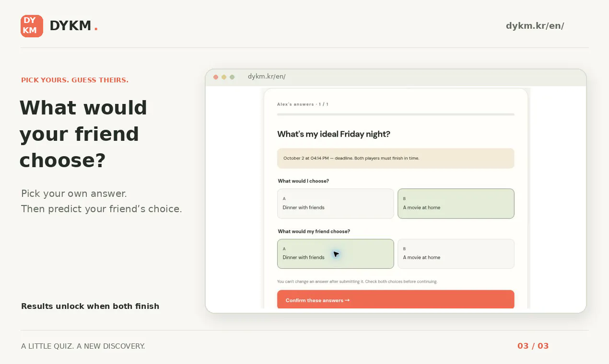The width and height of the screenshot is (609, 364).
Task: Click the red close dot of browser mockup
Action: (x=216, y=77)
